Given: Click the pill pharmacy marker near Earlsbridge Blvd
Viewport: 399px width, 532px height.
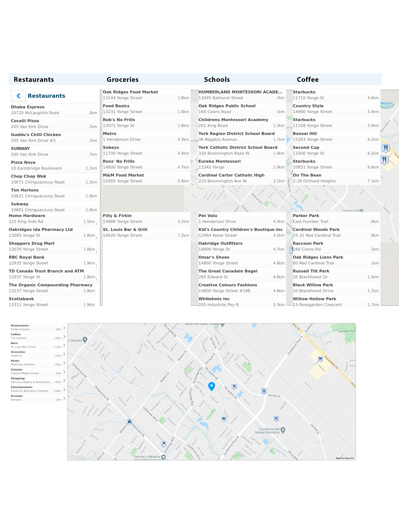Looking at the screenshot, I should (x=163, y=444).
